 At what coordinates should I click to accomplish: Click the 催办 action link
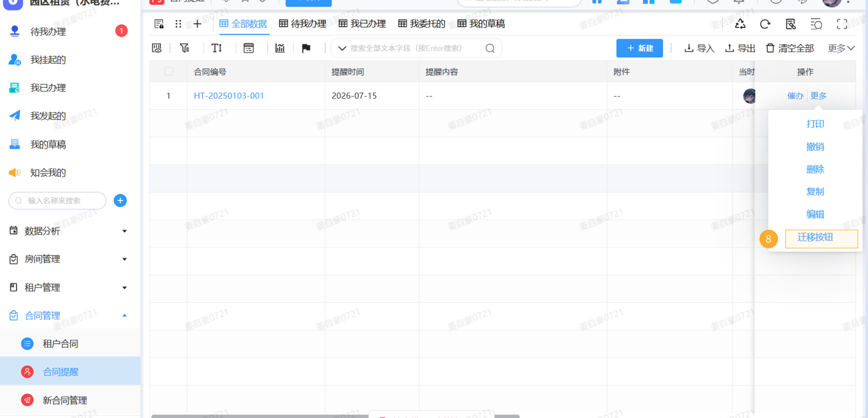pyautogui.click(x=795, y=96)
